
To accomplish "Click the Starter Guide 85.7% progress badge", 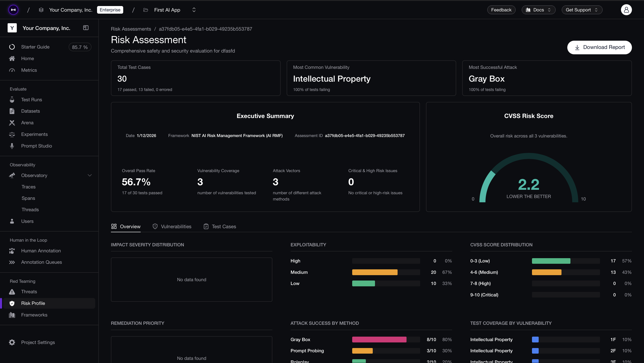I will coord(80,47).
